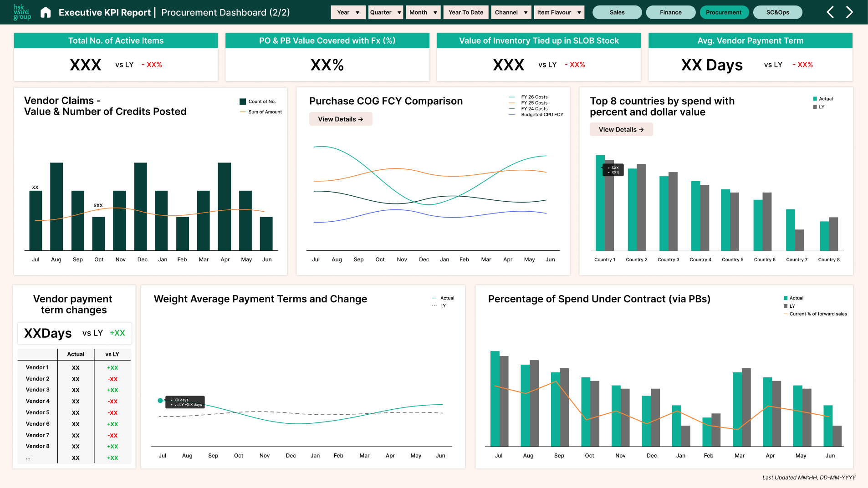Click the Vendor 3 row label
The height and width of the screenshot is (488, 868).
pos(37,390)
